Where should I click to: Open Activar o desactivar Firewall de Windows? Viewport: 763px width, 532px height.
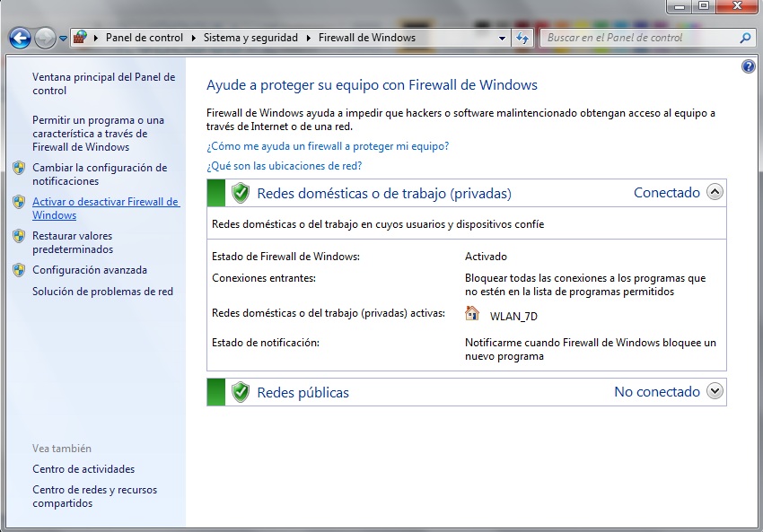tap(106, 208)
